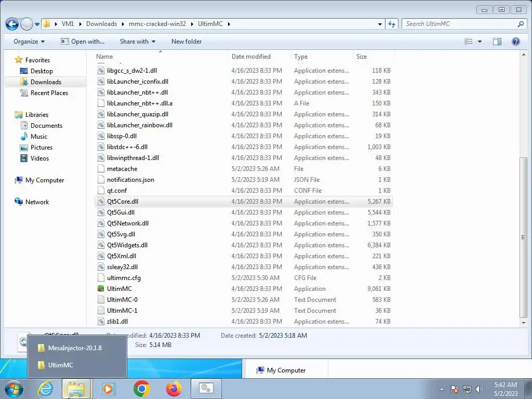
Task: Select notifications.json file
Action: (x=243, y=179)
